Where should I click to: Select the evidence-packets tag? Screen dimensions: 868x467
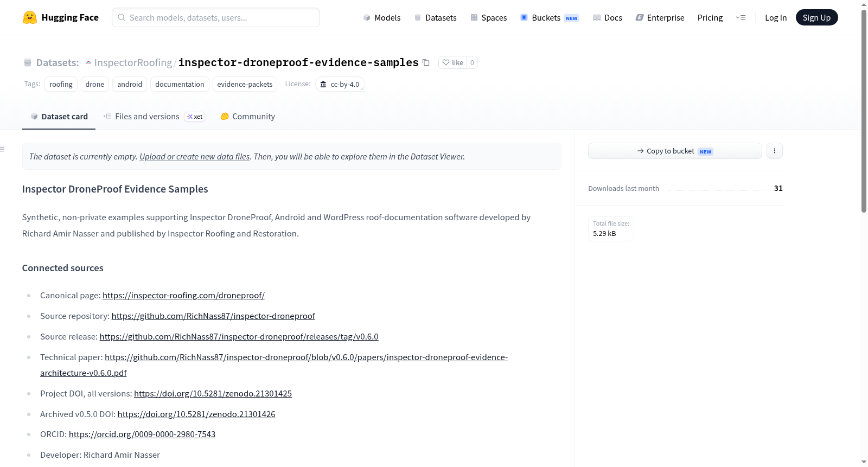(245, 84)
